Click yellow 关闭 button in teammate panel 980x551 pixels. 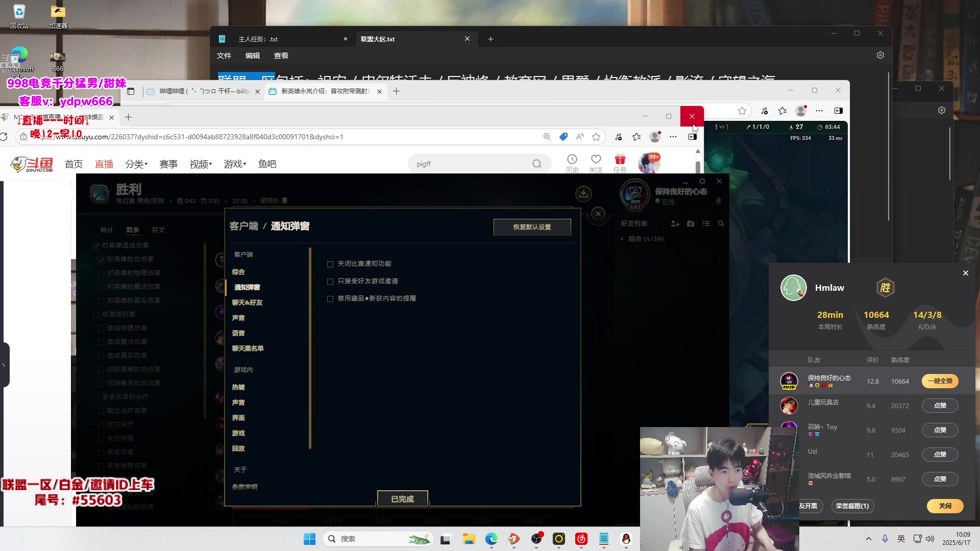click(945, 506)
